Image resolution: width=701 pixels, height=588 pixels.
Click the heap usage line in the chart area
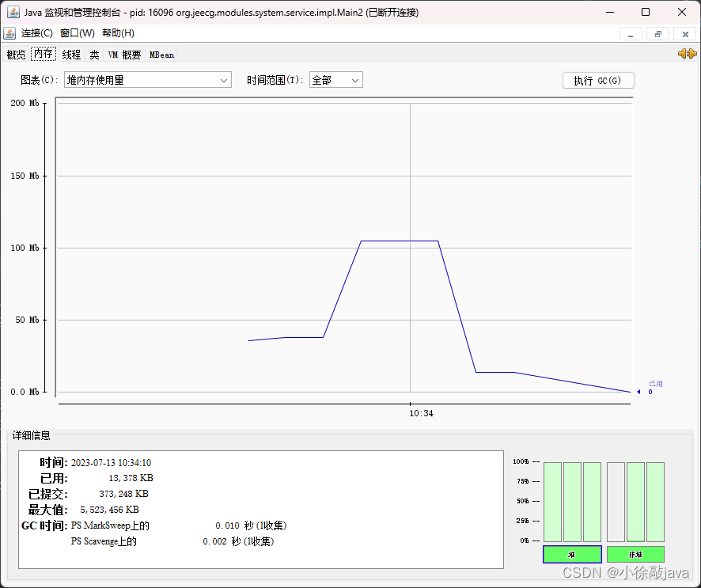click(x=400, y=241)
